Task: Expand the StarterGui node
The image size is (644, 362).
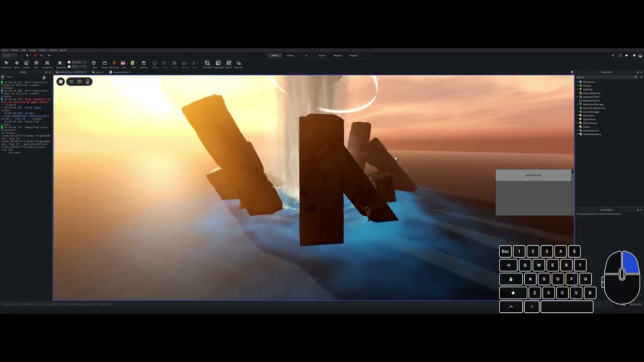Action: (578, 116)
